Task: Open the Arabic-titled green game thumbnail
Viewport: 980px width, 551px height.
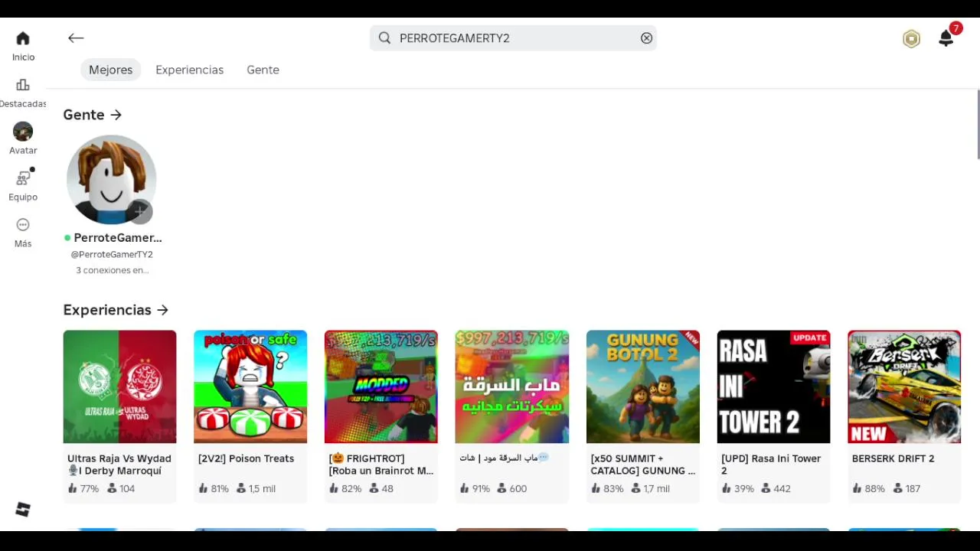Action: (x=512, y=386)
